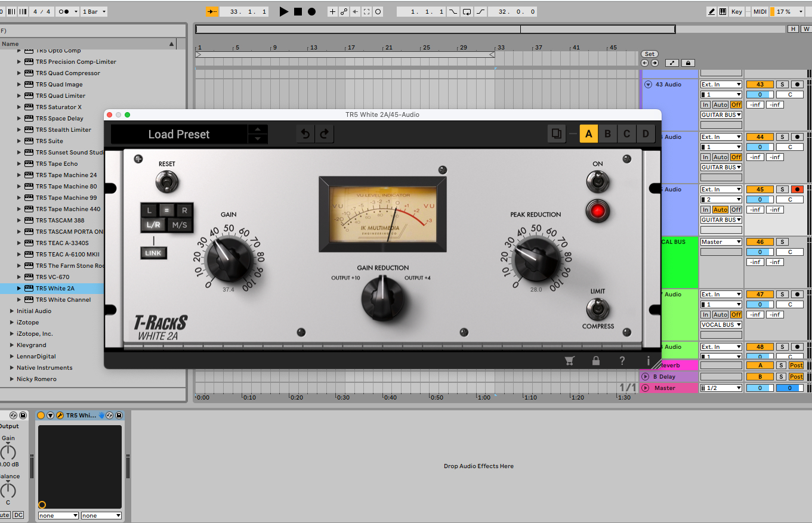Toggle Follow playback arrow in transport

pyautogui.click(x=212, y=11)
